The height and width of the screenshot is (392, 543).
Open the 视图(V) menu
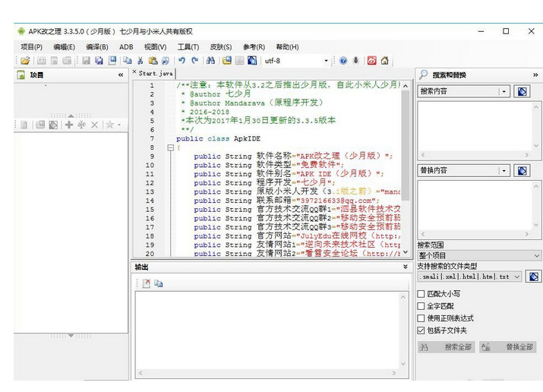click(155, 47)
